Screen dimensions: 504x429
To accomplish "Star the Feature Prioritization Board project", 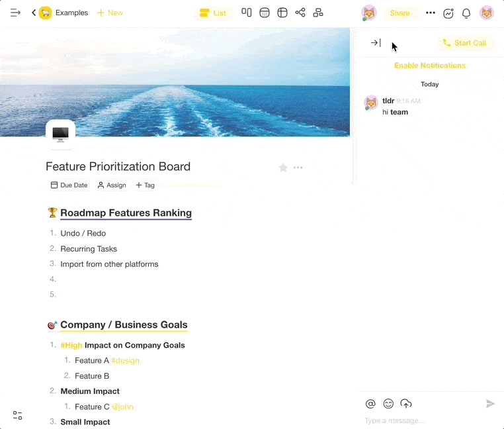I will point(283,167).
